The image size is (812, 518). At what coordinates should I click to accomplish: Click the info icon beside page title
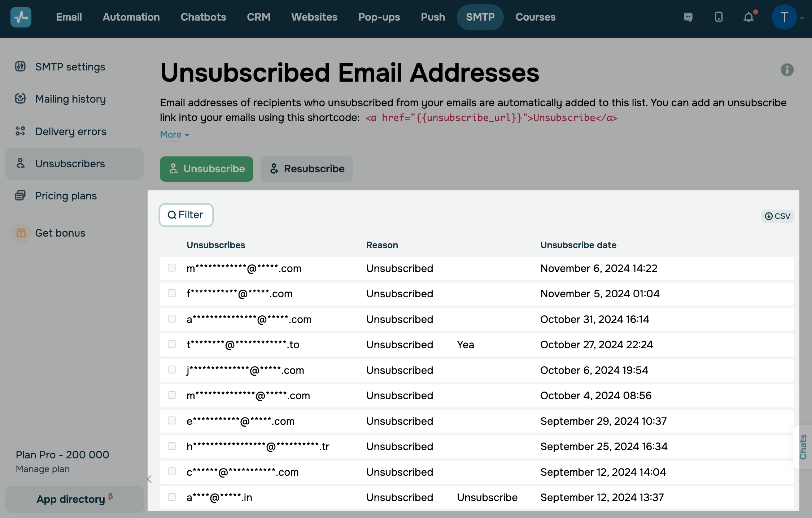(787, 70)
